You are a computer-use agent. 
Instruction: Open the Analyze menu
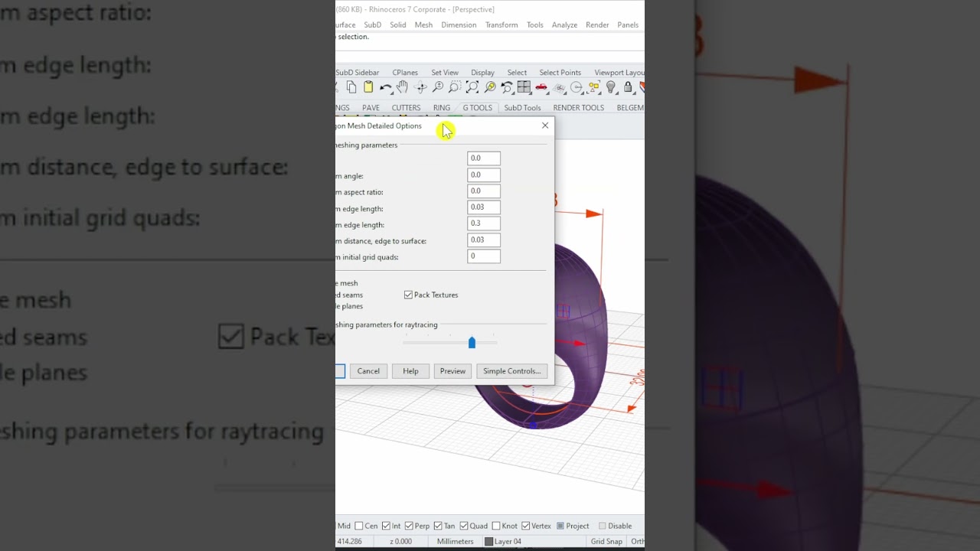point(565,25)
